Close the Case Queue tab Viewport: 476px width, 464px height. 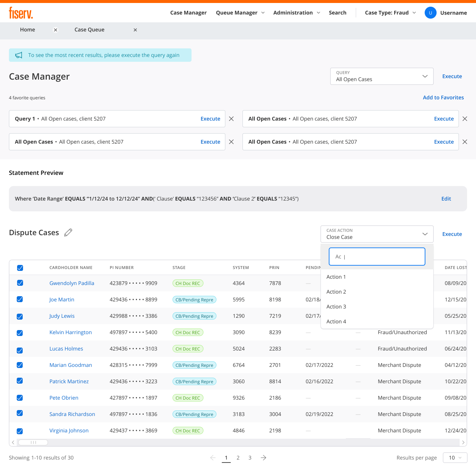click(135, 30)
